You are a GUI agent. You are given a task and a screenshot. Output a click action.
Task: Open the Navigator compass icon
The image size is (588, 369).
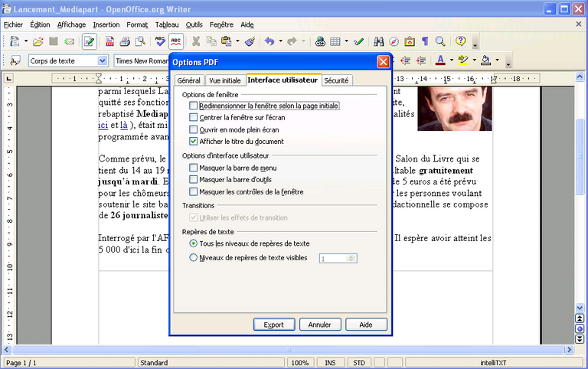point(394,41)
